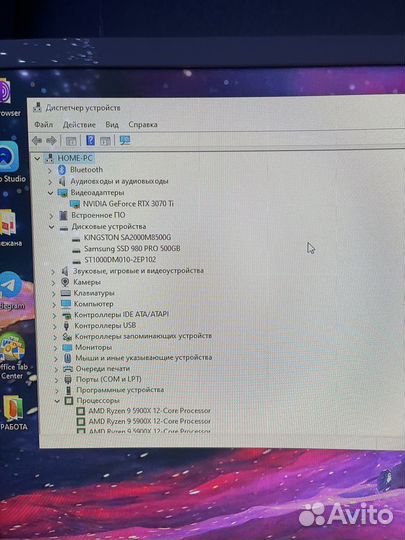Collapse the Процессоры category
This screenshot has height=540, width=405.
click(x=57, y=401)
